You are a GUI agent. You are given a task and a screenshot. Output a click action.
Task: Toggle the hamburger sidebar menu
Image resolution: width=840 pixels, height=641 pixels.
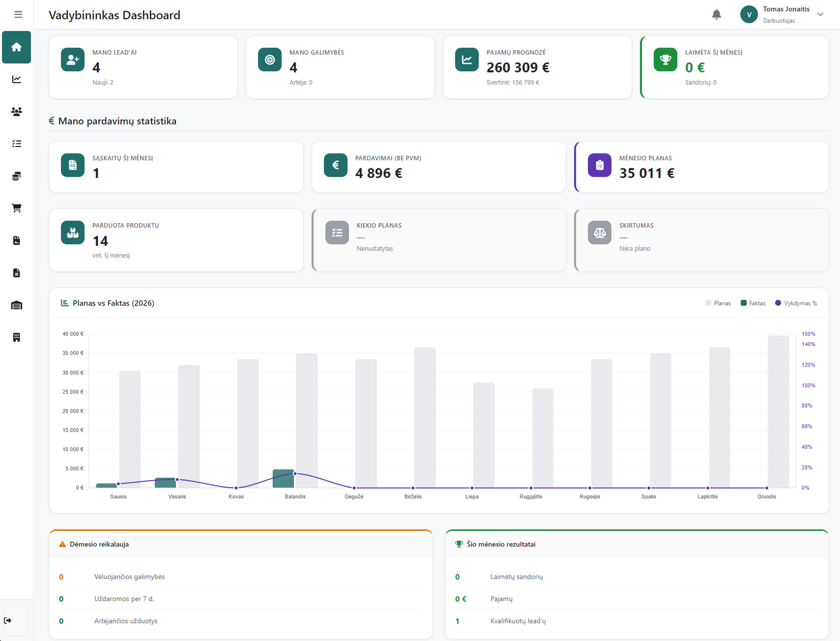pyautogui.click(x=18, y=15)
